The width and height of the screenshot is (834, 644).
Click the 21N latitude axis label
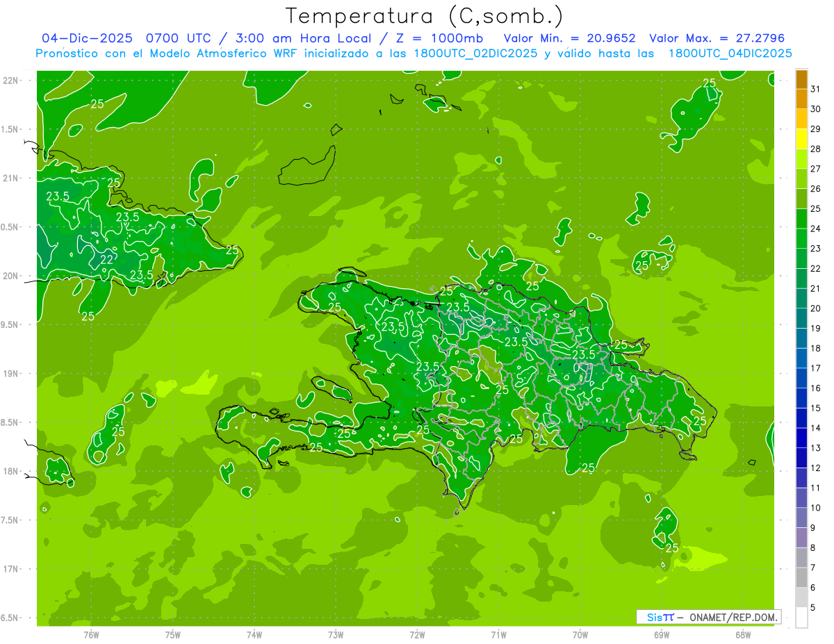10,179
